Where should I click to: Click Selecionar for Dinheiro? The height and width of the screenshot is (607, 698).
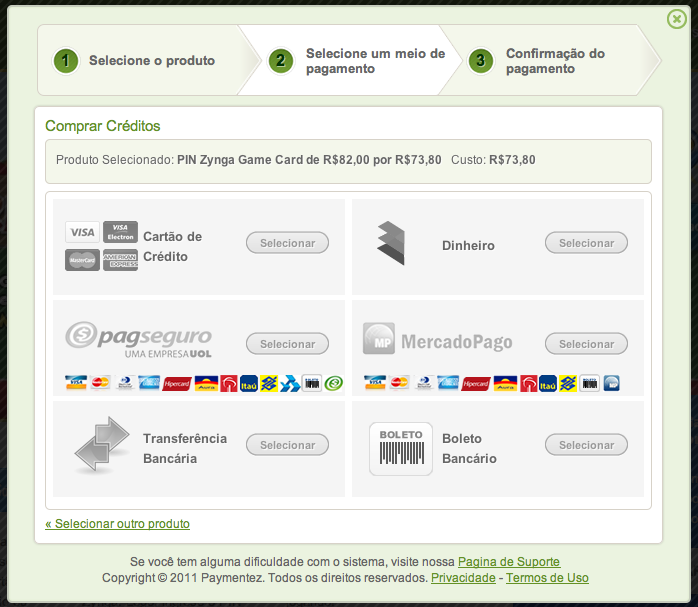[x=586, y=243]
